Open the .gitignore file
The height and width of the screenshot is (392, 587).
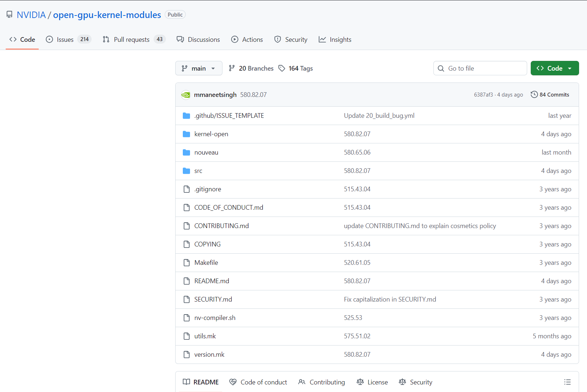coord(208,189)
